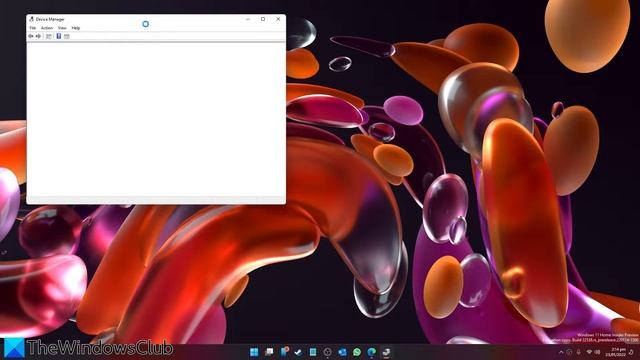Screen dimensions: 640x360
Task: Open the checkmark To Do taskbar app
Action: 298,352
